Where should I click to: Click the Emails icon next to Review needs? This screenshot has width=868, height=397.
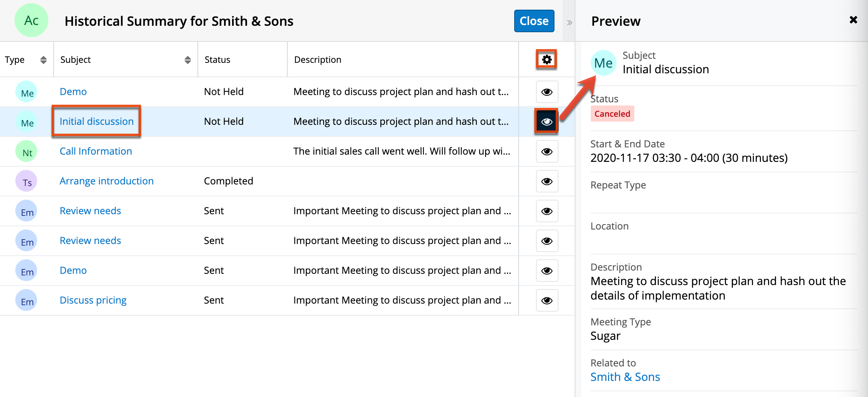click(26, 211)
